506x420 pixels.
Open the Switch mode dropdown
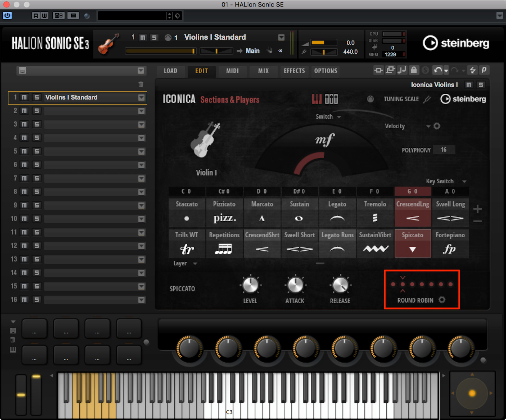328,117
